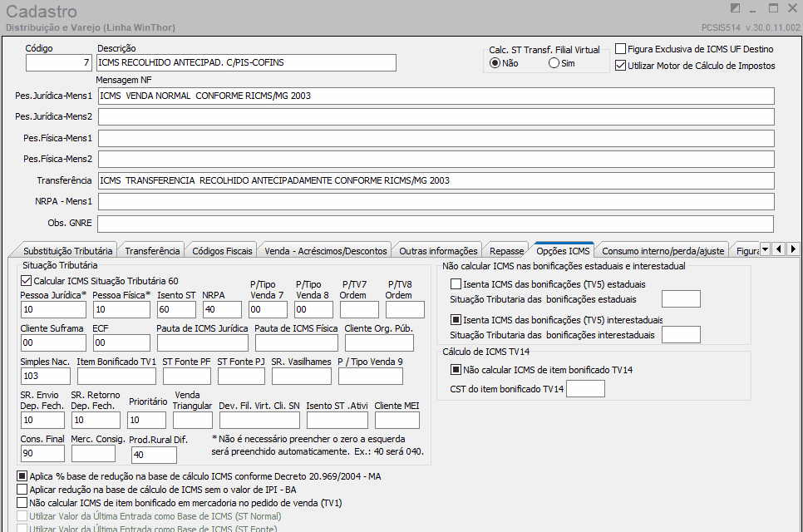Screen dimensions: 803x532
Task: Click the Prod.Rural Dif. field
Action: (x=154, y=456)
